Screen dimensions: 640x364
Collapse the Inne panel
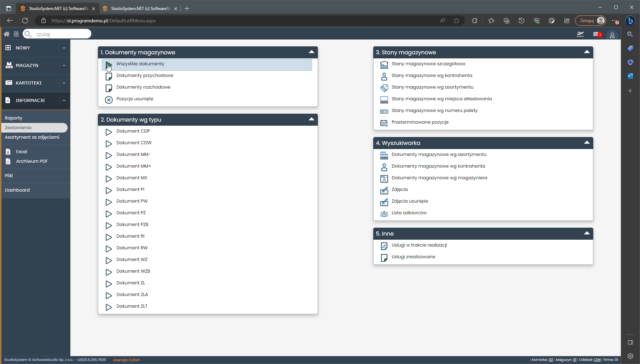coord(587,234)
